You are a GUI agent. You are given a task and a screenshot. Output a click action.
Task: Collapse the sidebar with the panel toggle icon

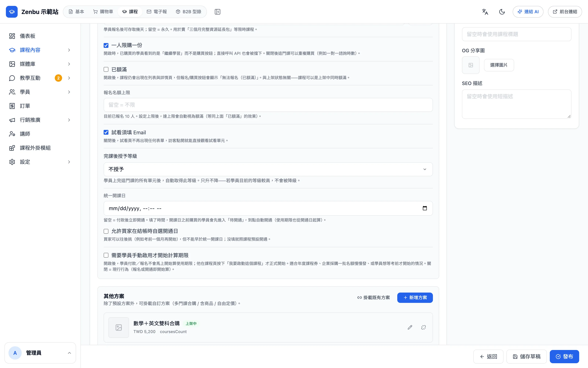click(x=217, y=12)
